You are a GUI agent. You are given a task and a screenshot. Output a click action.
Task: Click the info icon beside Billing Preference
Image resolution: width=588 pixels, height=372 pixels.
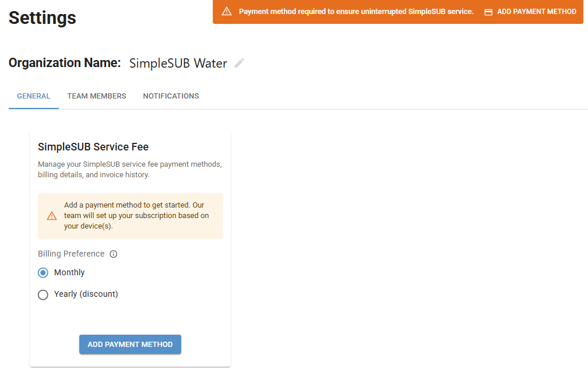click(114, 254)
